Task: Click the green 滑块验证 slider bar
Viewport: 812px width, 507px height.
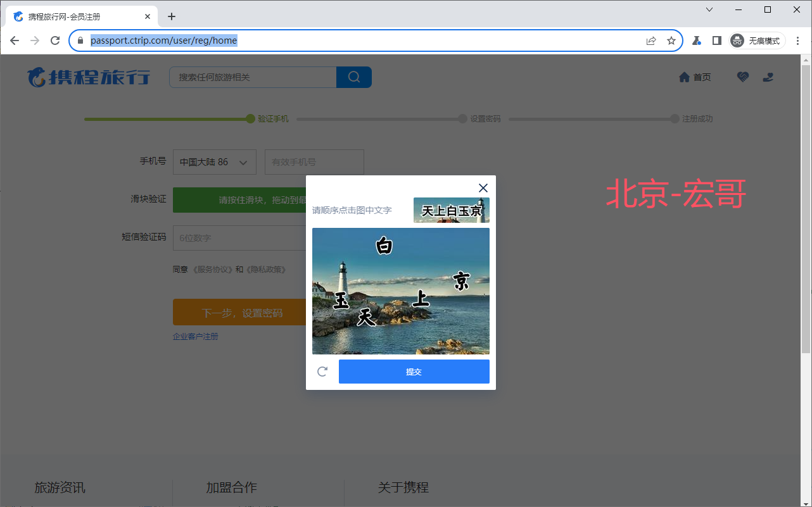Action: [239, 200]
